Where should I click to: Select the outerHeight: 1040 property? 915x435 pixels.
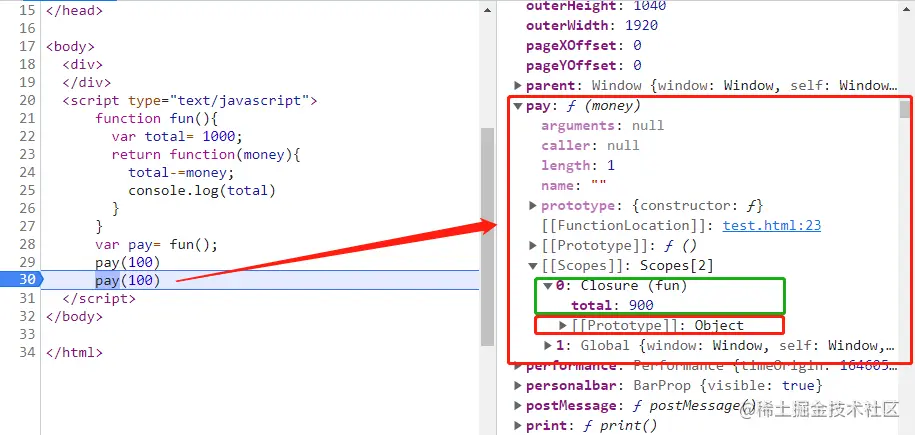click(x=596, y=6)
